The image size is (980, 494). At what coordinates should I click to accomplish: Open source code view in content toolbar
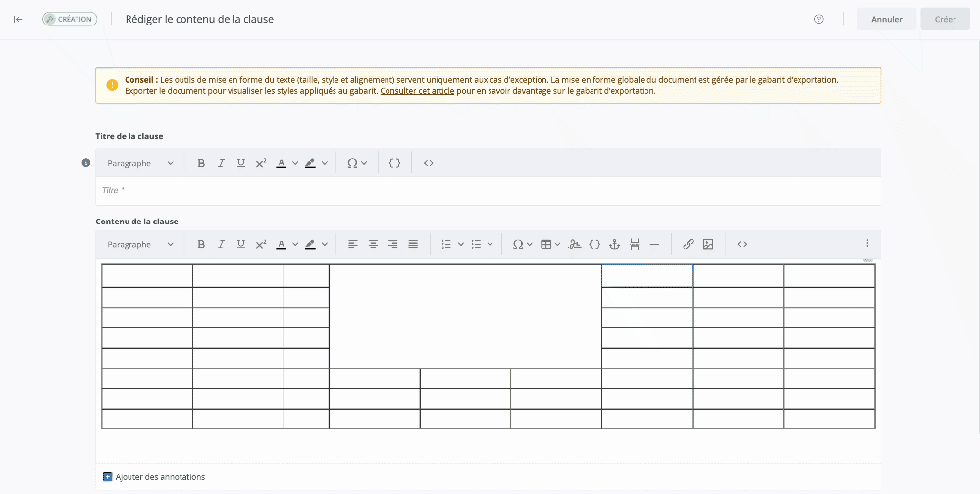point(742,244)
